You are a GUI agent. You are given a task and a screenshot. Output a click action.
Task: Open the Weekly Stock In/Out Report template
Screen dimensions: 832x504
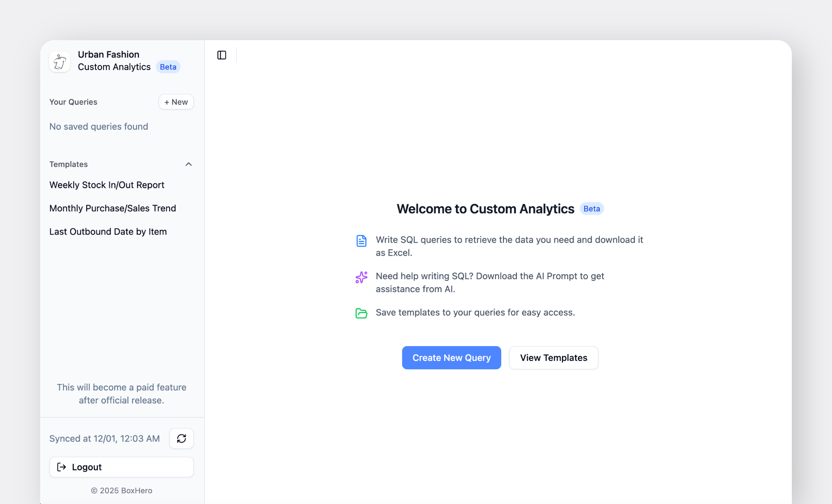tap(107, 185)
